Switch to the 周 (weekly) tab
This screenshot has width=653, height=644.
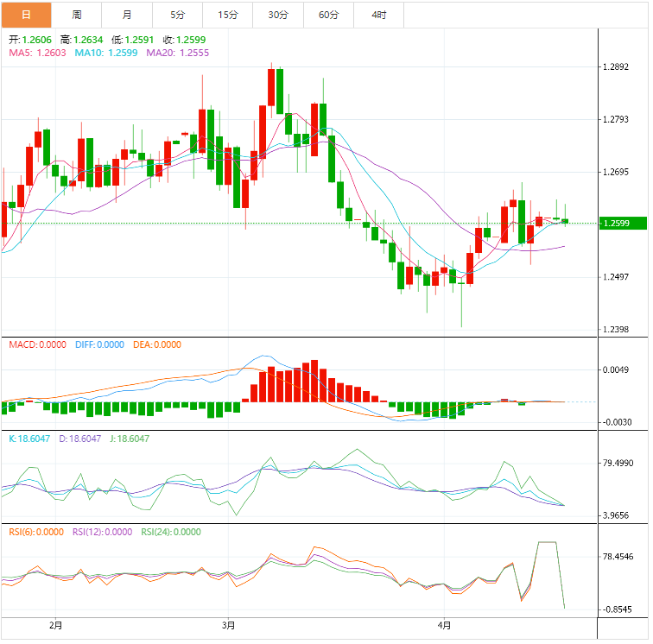[x=77, y=15]
